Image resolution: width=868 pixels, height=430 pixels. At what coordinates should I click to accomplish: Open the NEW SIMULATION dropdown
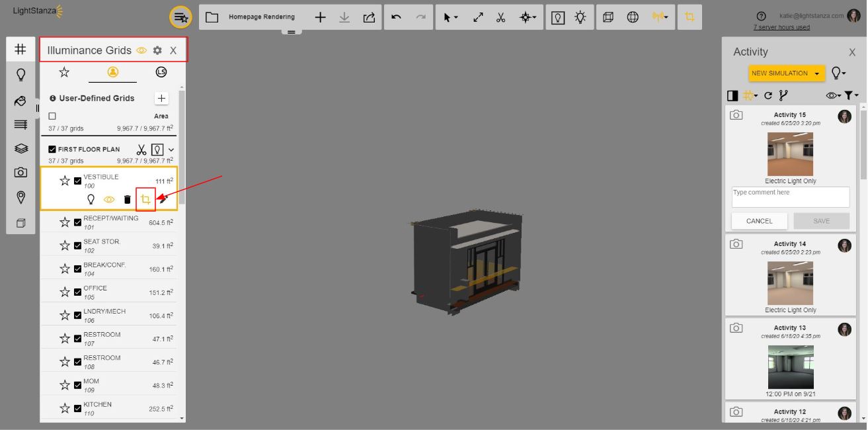coord(786,73)
